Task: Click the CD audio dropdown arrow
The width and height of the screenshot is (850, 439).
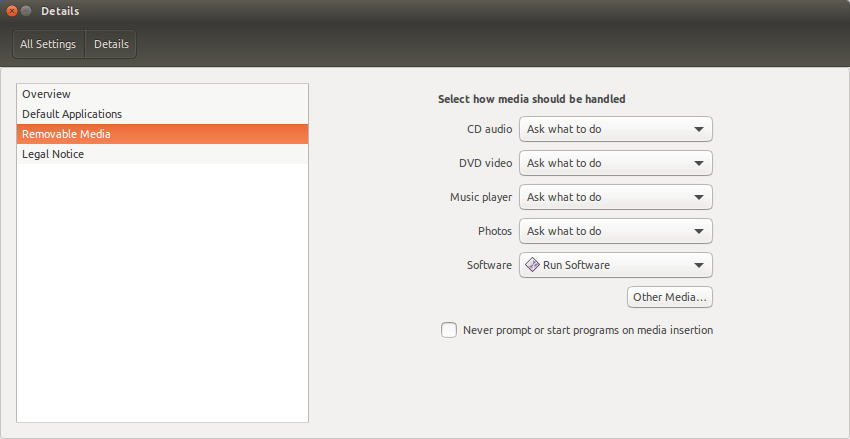Action: coord(699,130)
